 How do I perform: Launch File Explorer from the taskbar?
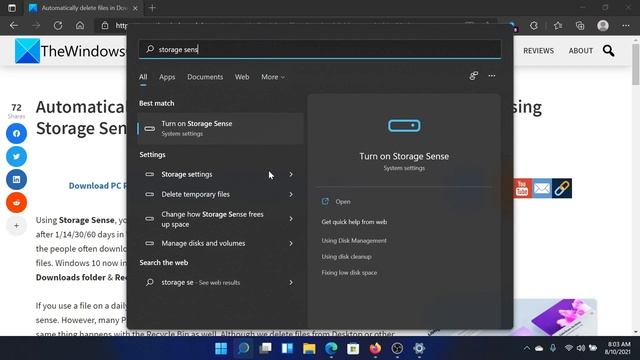309,348
